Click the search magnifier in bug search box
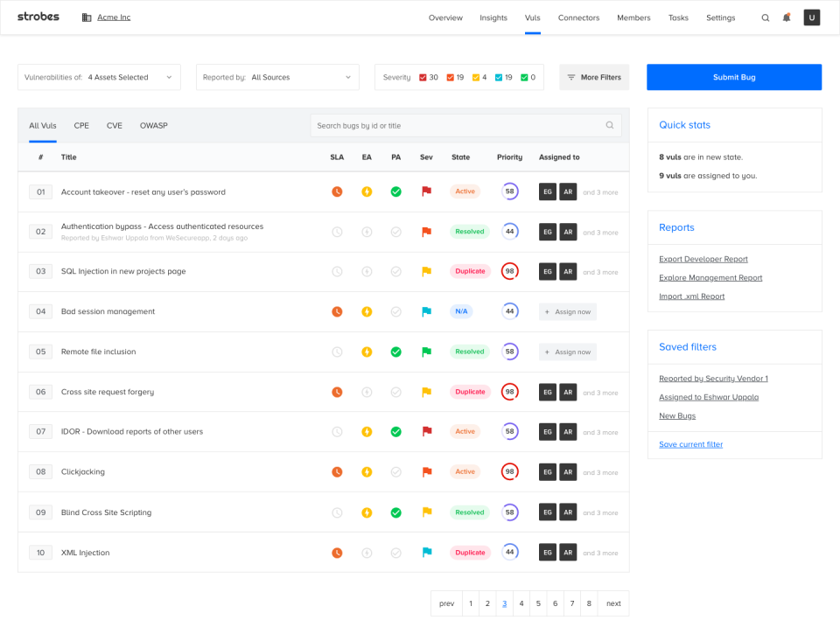Image resolution: width=840 pixels, height=641 pixels. (610, 125)
